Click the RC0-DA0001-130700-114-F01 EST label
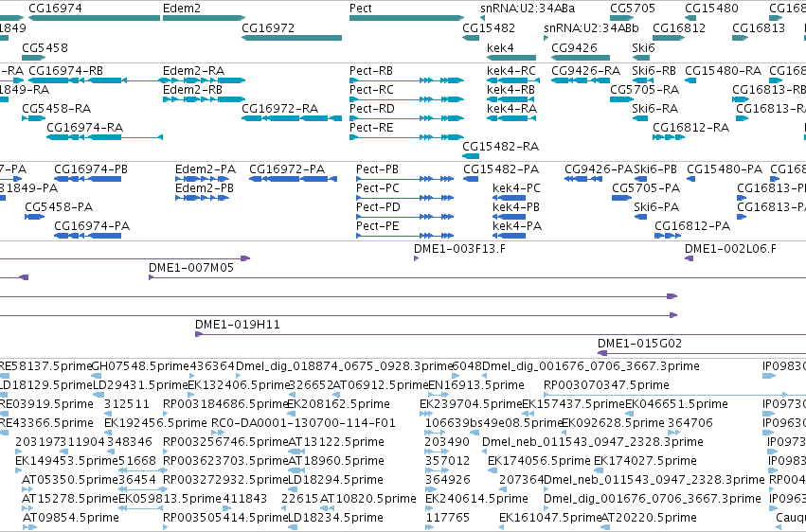Viewport: 806px width, 532px height. 303,423
